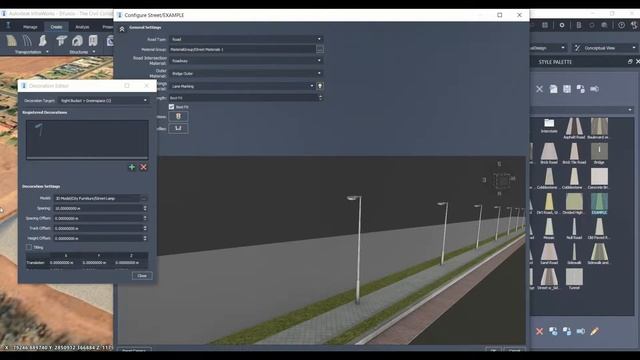The height and width of the screenshot is (360, 640).
Task: Click the Style Palette top export arrow icon
Action: tap(595, 89)
